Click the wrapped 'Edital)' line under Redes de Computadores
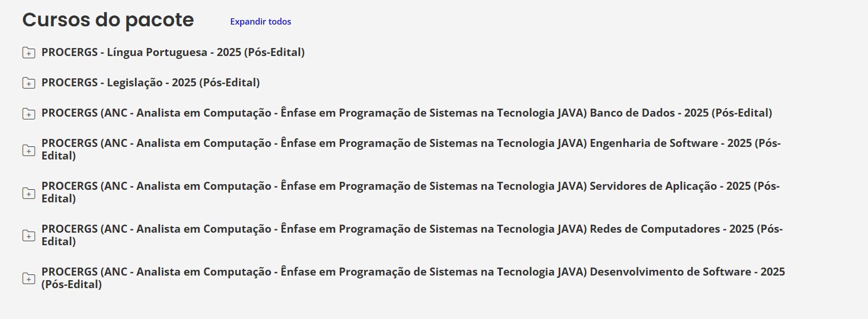Viewport: 868px width, 319px height. [59, 241]
